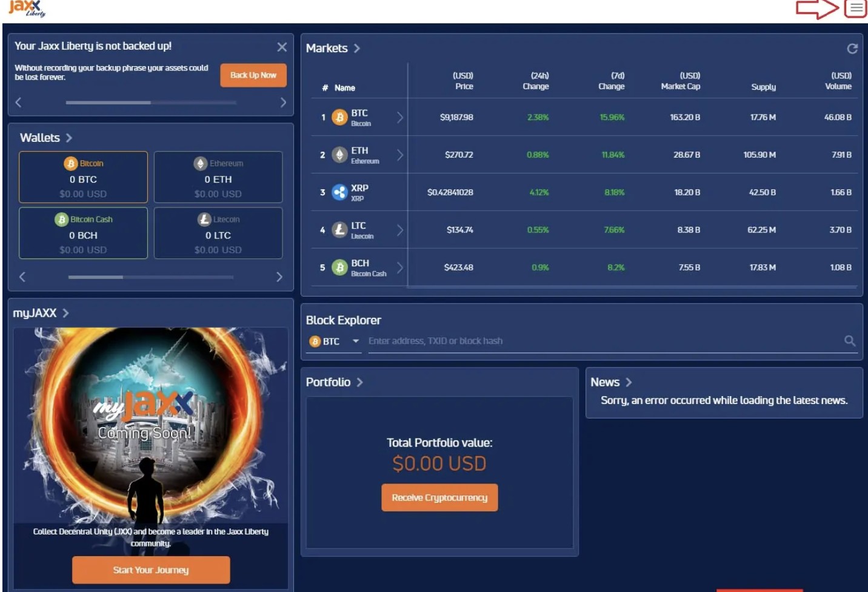
Task: Click the Jaxx Liberty logo
Action: tap(27, 8)
